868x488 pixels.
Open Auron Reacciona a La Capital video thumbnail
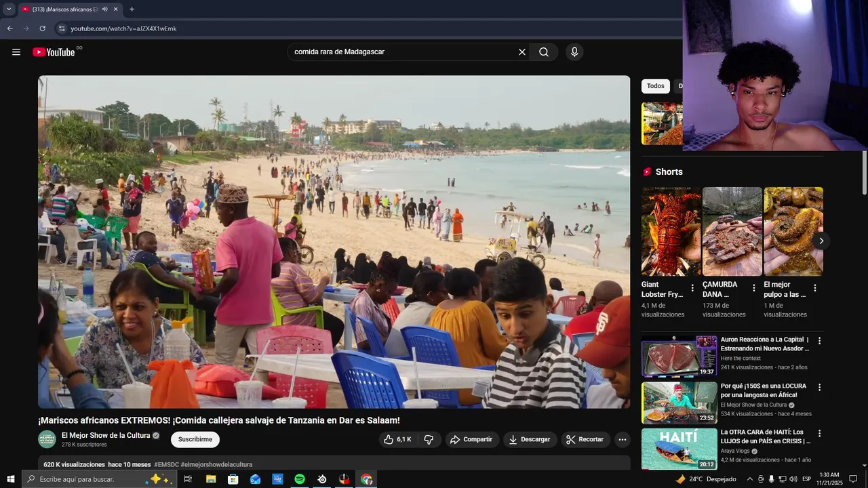pyautogui.click(x=679, y=356)
